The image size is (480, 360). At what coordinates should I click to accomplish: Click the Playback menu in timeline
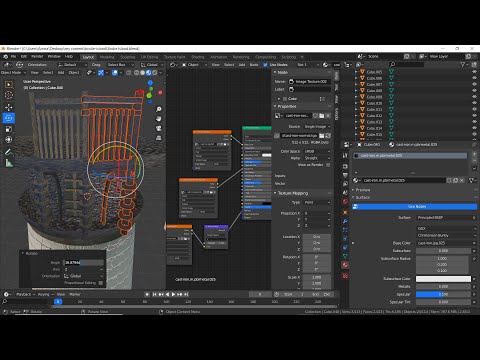click(x=24, y=294)
